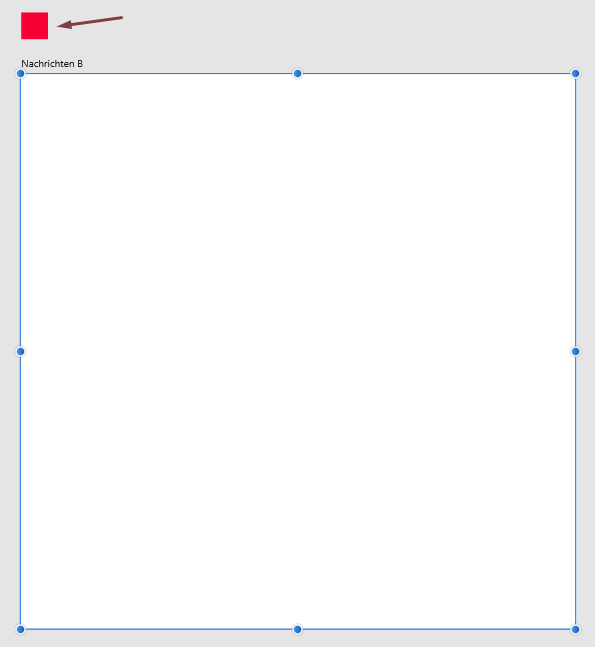This screenshot has height=647, width=595.
Task: Click the bottom-center selection handle
Action: [297, 629]
